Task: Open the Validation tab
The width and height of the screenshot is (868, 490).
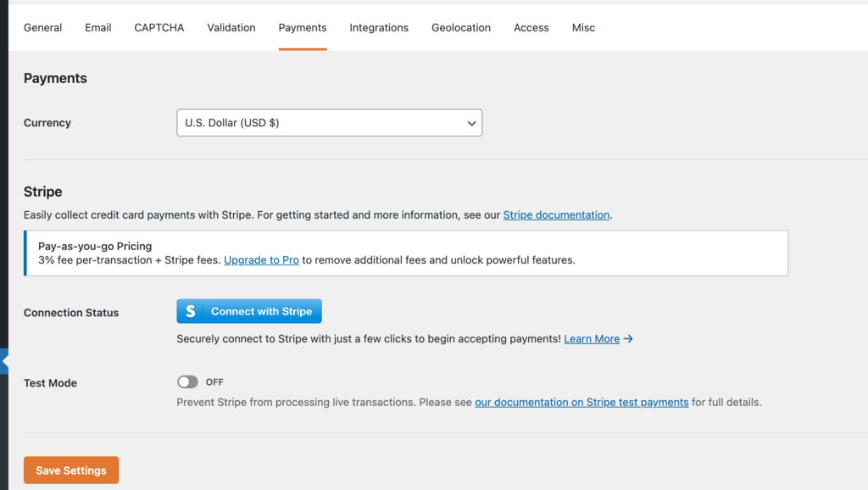Action: click(231, 27)
